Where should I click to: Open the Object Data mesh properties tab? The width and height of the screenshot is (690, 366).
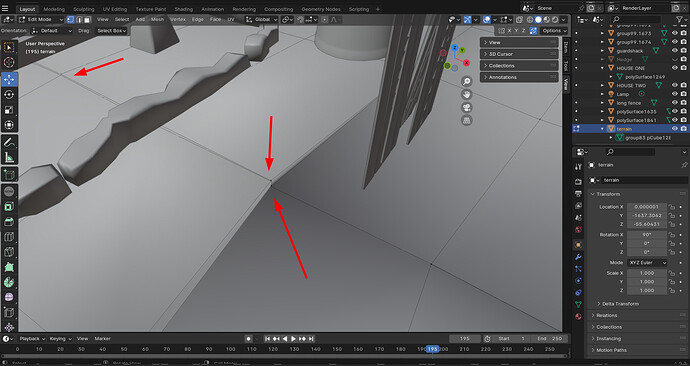pyautogui.click(x=578, y=304)
